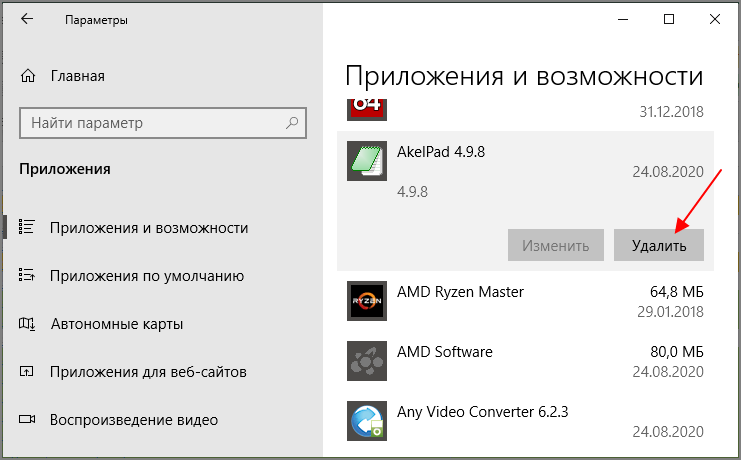Click the Приложения sidebar heading

65,169
